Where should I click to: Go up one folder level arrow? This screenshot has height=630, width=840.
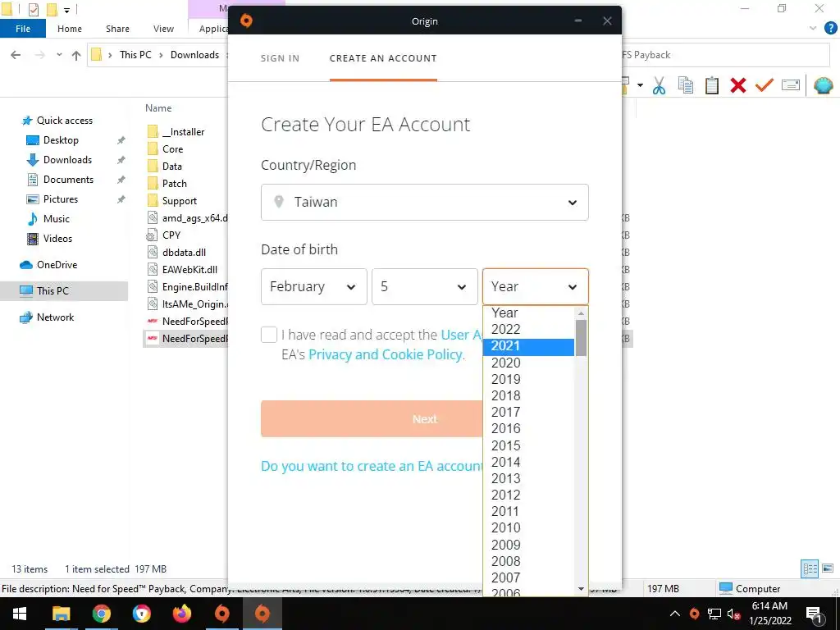point(76,55)
